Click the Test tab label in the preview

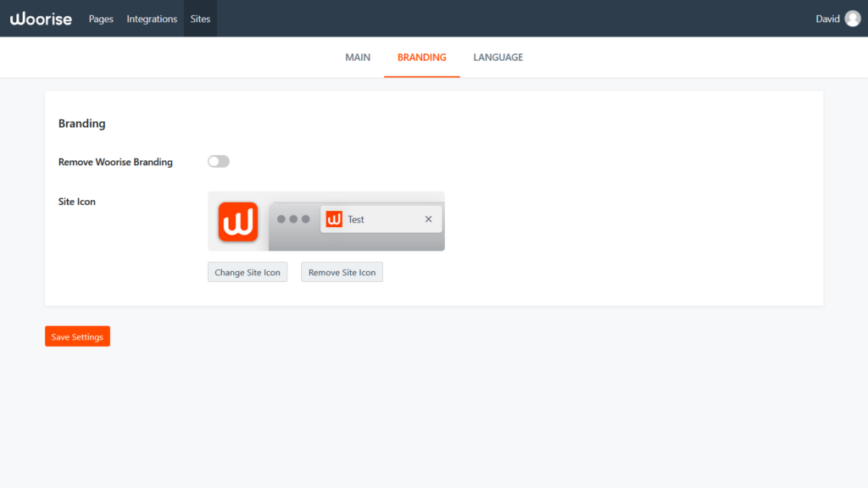tap(355, 219)
